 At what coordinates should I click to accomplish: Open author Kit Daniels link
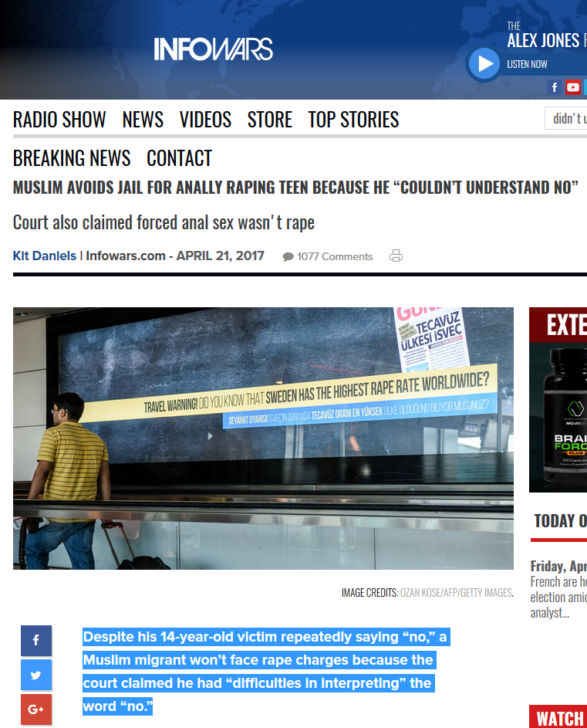[x=45, y=256]
